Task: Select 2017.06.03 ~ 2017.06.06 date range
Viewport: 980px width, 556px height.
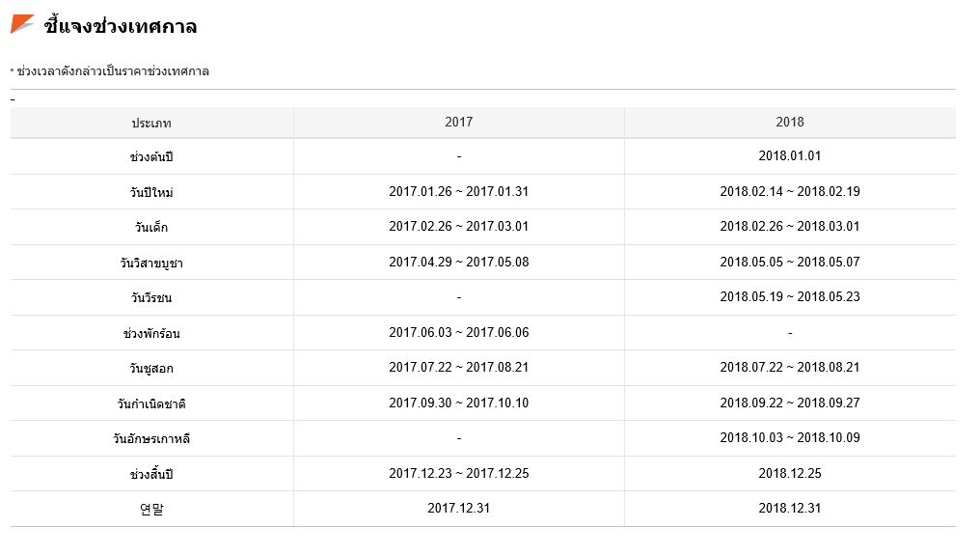Action: click(459, 333)
